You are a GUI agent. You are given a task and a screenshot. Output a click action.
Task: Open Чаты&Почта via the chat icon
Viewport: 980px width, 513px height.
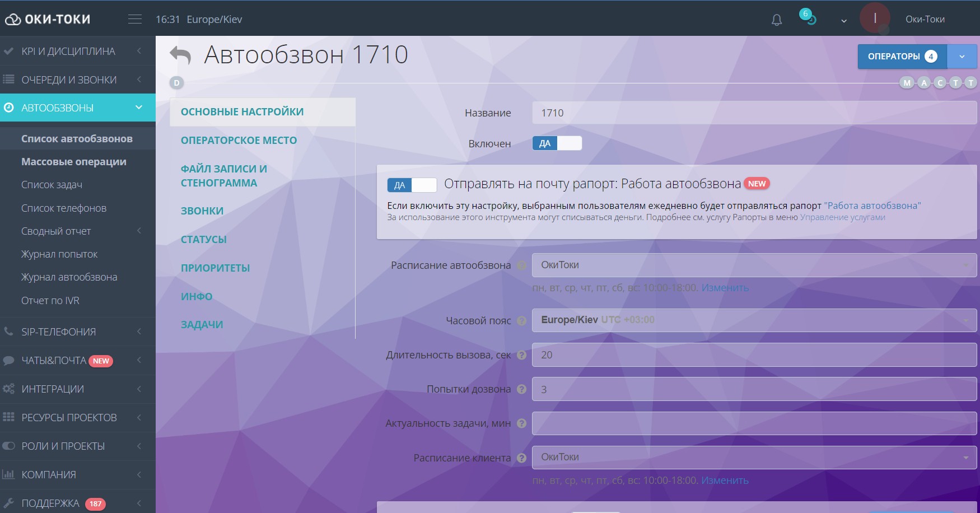[x=9, y=360]
